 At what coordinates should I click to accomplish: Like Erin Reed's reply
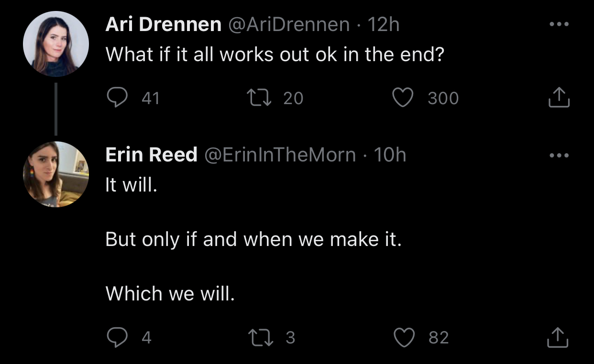point(403,338)
